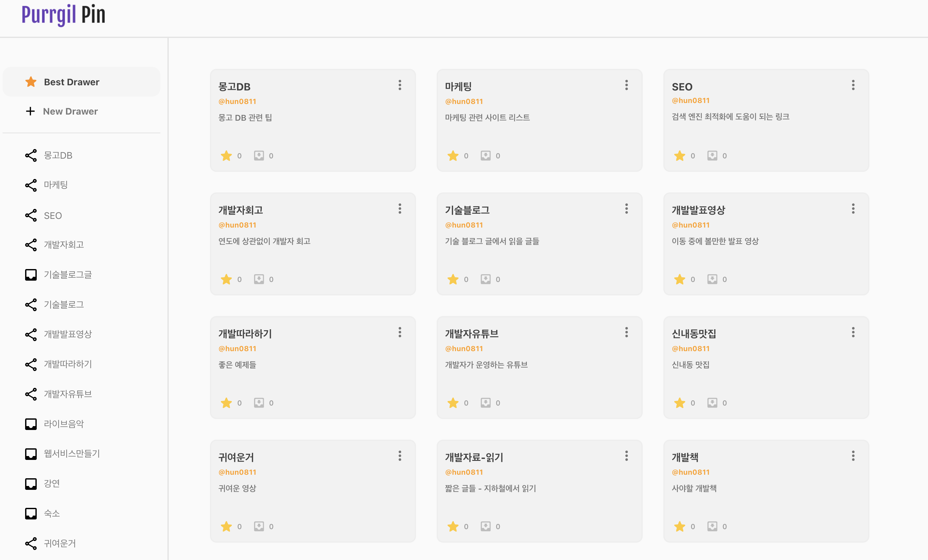This screenshot has width=928, height=560.
Task: Open the three-dot menu on 귀여운거 card
Action: click(400, 456)
